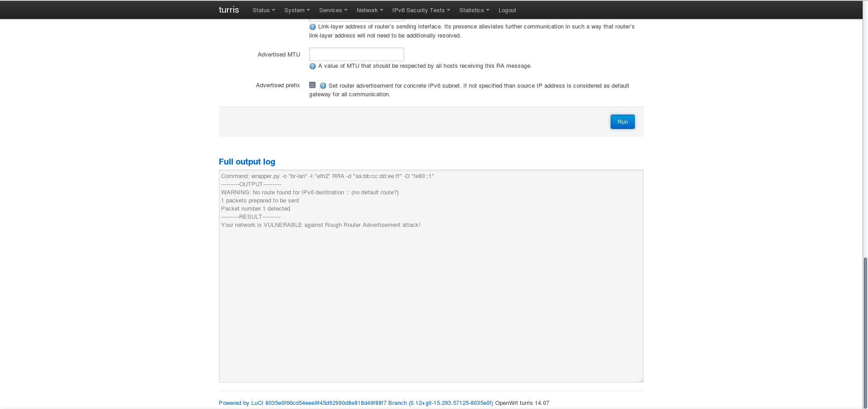Click help icon next to Advertised prefix checkbox
Viewport: 868px width, 409px height.
pos(323,86)
